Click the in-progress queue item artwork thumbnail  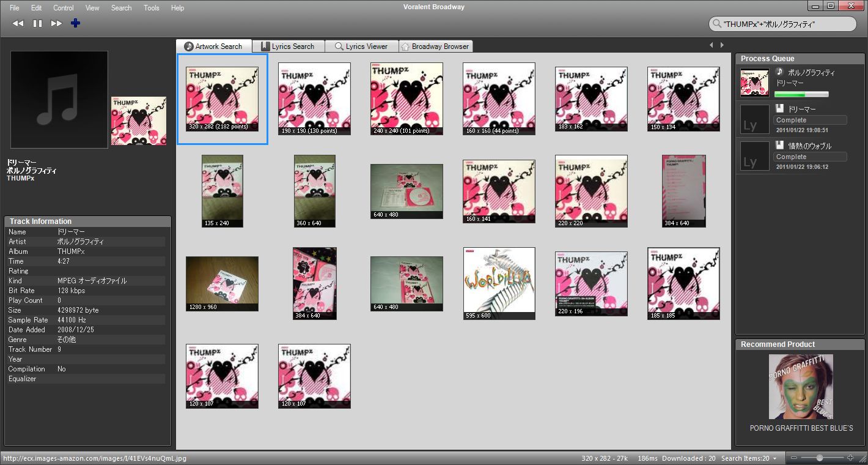click(754, 83)
